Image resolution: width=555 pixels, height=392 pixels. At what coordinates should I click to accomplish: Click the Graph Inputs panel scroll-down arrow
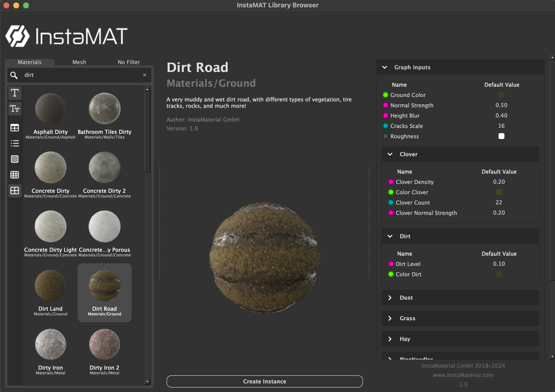tap(552, 356)
